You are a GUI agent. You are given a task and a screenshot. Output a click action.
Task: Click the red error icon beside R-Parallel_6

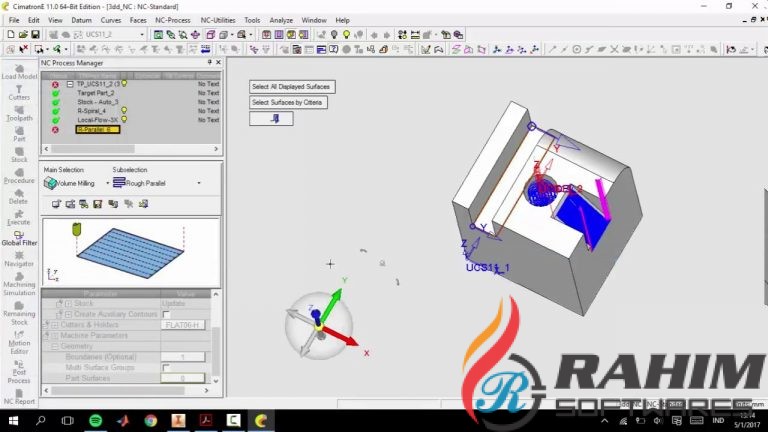55,129
